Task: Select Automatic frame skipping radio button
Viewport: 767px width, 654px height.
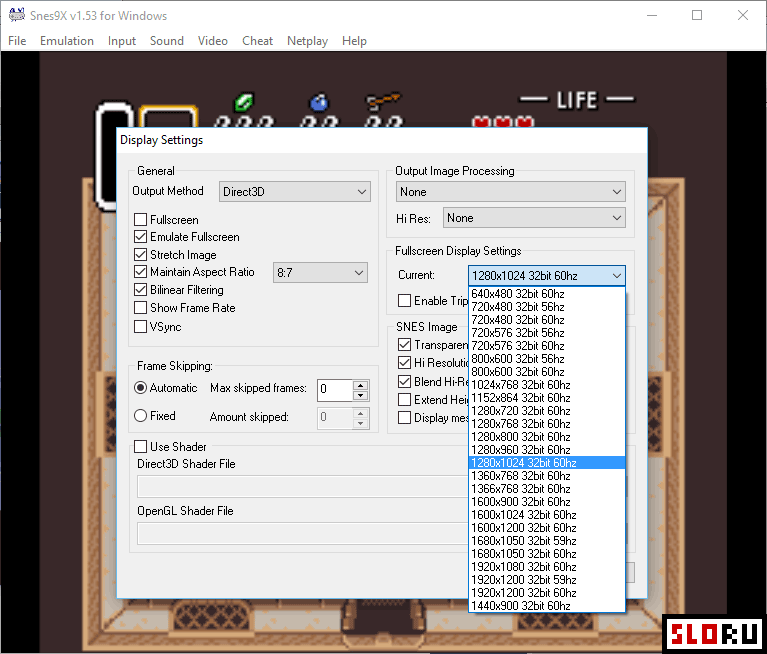Action: click(x=140, y=388)
